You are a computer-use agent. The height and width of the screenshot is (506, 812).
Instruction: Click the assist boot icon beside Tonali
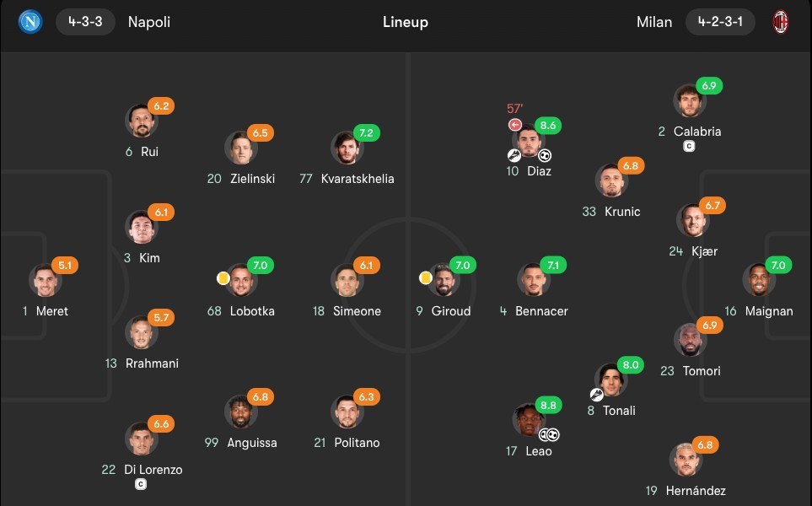point(597,394)
